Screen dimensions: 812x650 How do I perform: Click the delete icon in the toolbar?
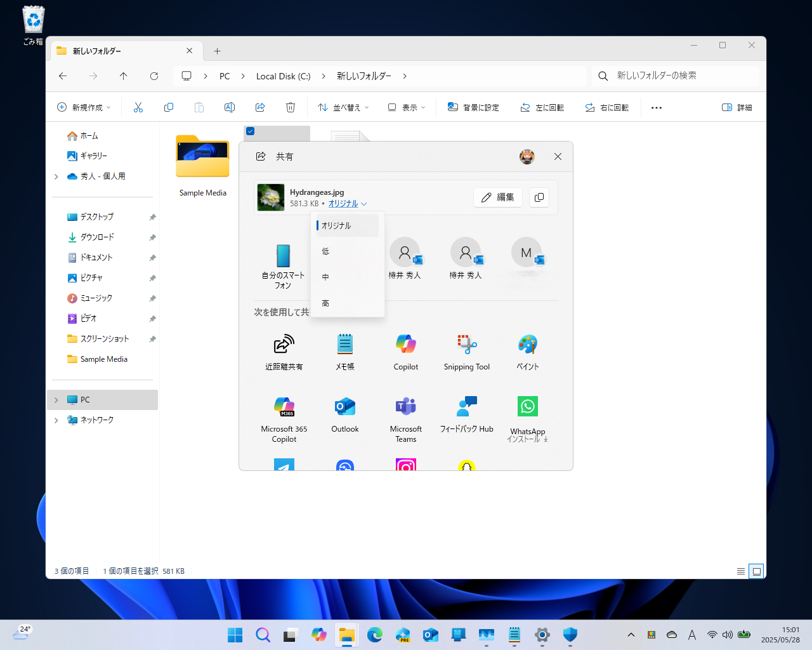291,107
